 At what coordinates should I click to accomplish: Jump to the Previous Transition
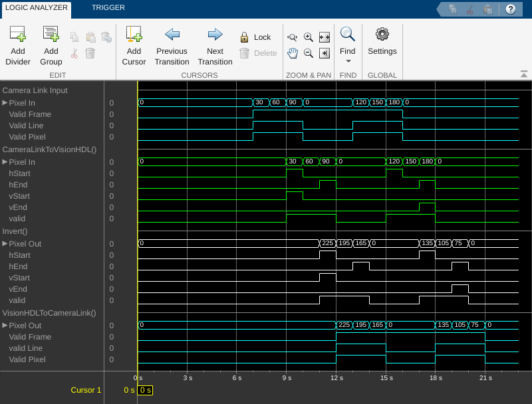172,35
